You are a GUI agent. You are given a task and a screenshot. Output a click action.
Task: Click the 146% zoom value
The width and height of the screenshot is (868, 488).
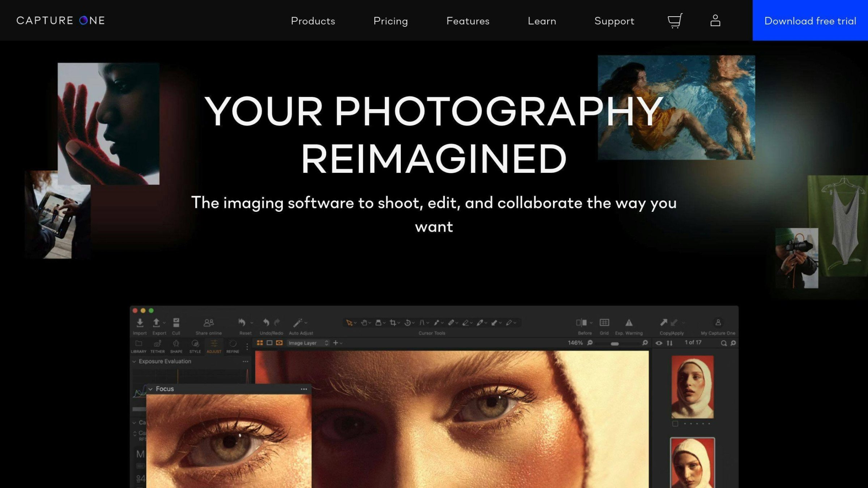[575, 343]
